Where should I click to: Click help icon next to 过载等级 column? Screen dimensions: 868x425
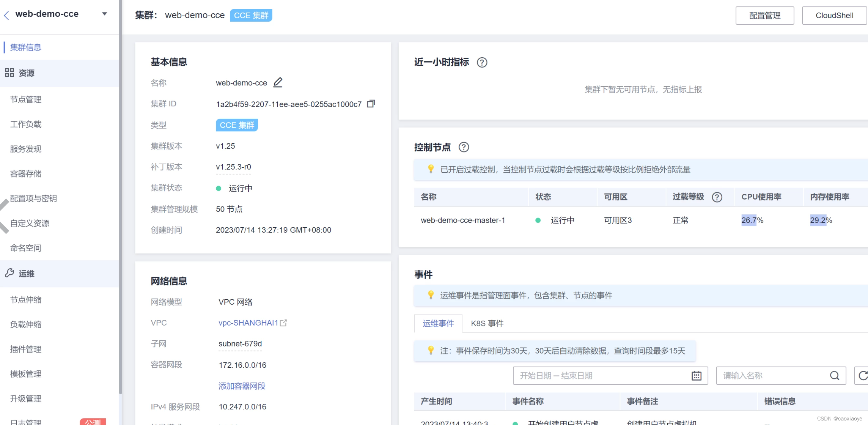pos(717,197)
